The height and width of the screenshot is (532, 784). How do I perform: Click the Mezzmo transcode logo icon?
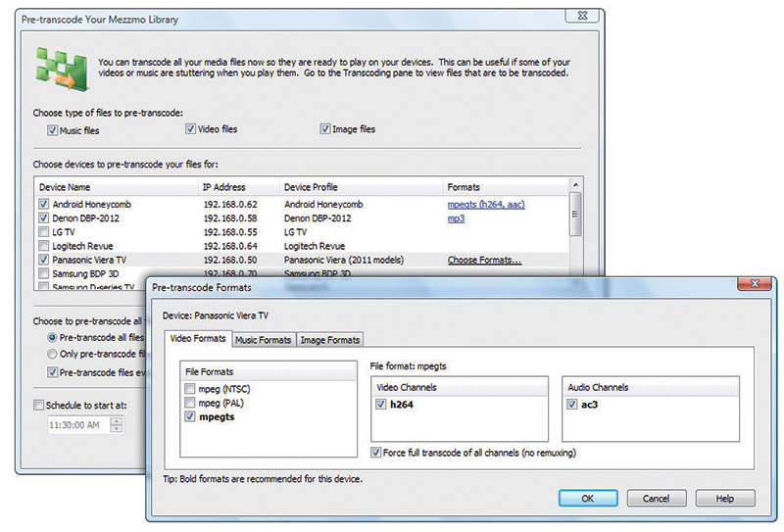pos(63,70)
